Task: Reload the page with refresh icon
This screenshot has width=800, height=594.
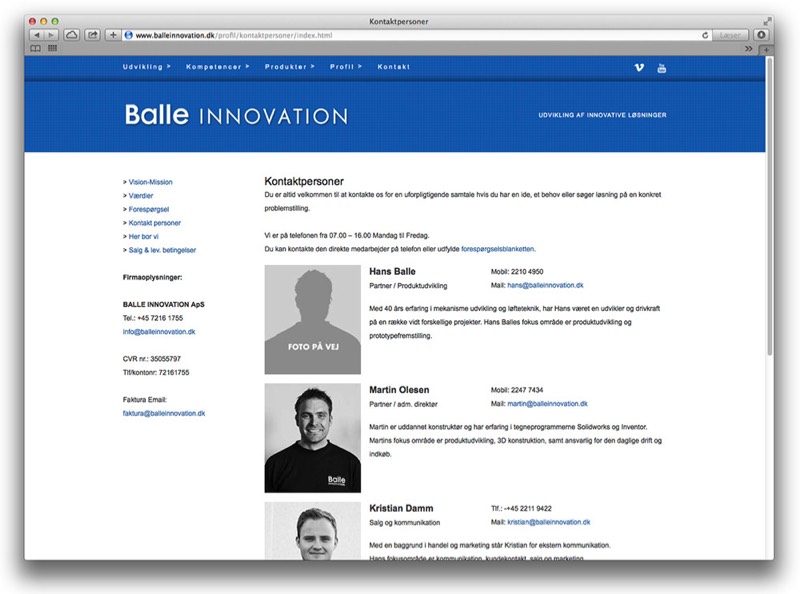Action: point(705,35)
